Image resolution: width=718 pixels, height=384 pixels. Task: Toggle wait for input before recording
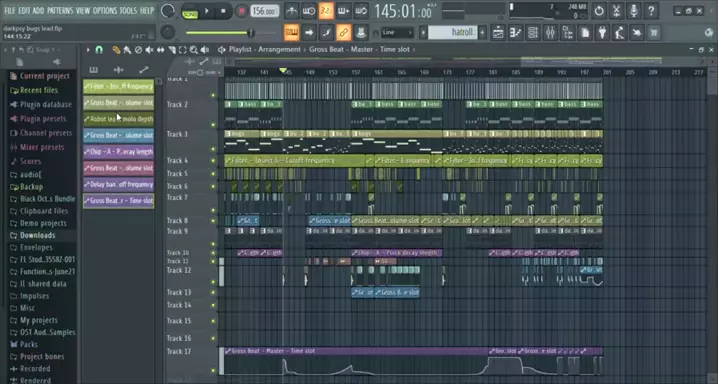pos(308,11)
